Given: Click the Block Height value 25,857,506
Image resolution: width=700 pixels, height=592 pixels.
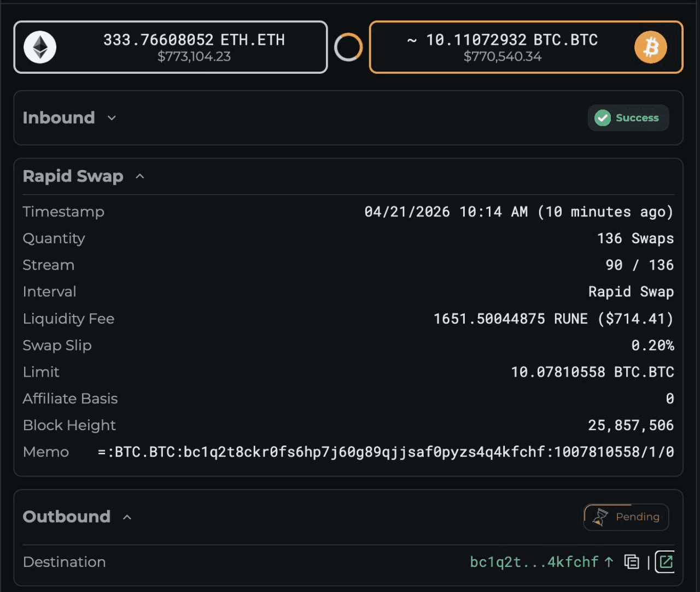Looking at the screenshot, I should pos(631,425).
